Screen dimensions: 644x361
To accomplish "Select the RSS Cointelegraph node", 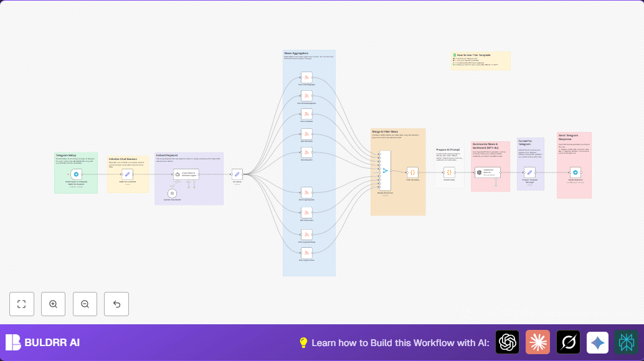I will [306, 77].
